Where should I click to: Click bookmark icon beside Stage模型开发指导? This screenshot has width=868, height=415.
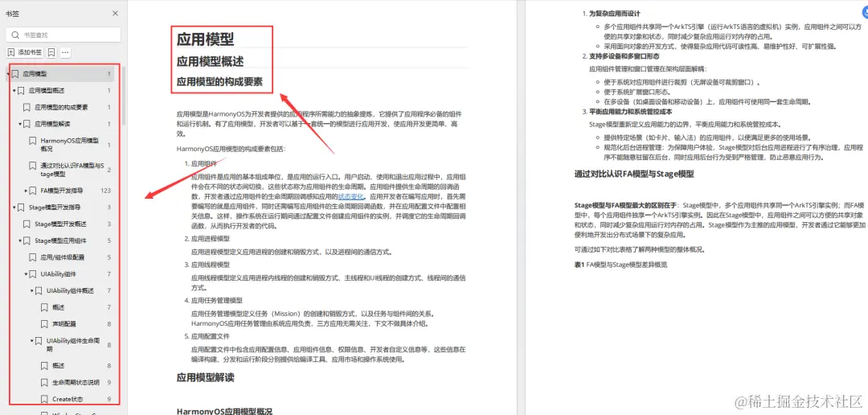[21, 207]
